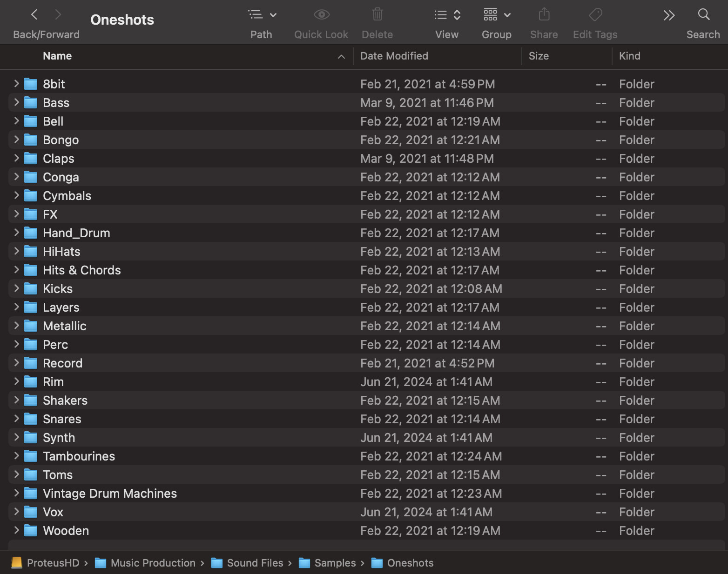The height and width of the screenshot is (574, 728).
Task: Select the Vox folder icon
Action: [31, 512]
